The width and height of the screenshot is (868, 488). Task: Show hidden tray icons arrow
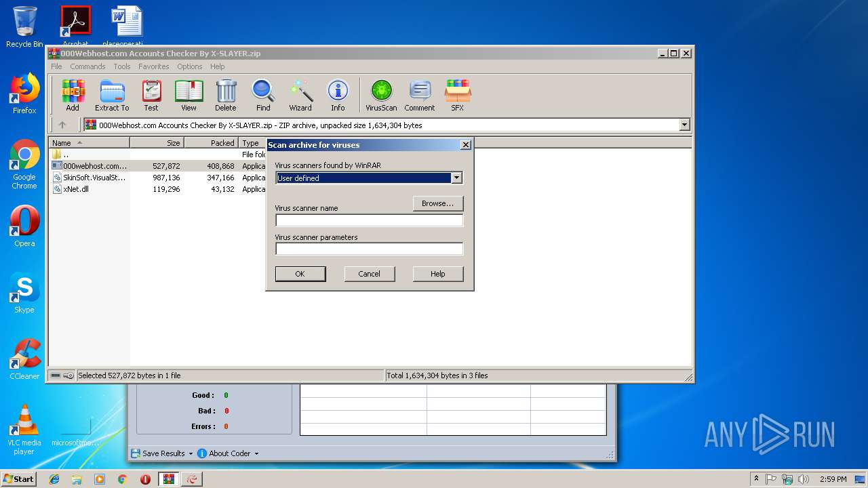(756, 479)
